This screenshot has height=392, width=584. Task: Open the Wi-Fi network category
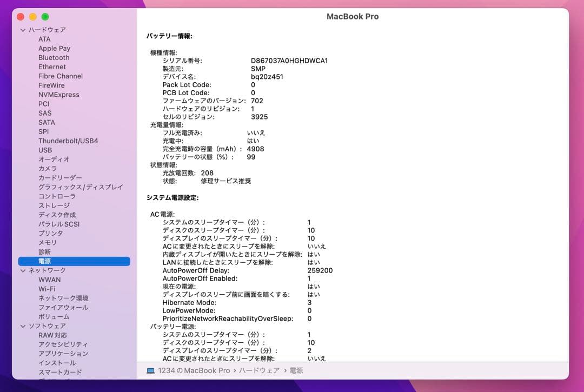click(x=48, y=289)
